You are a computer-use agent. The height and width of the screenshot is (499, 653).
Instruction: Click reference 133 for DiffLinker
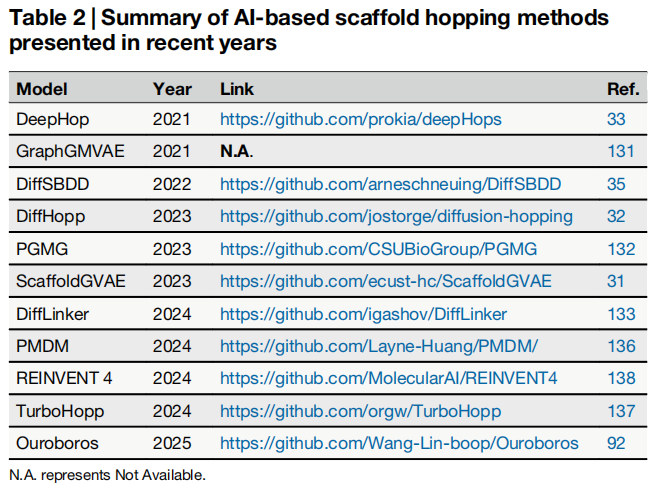(621, 314)
